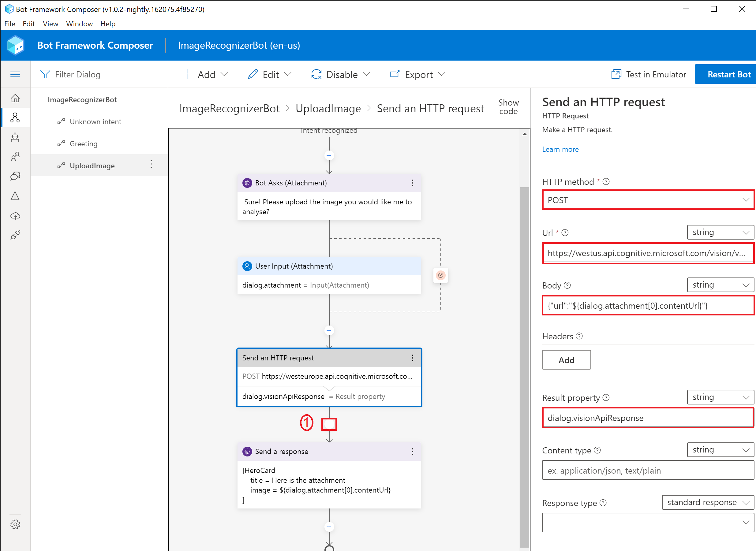The image size is (756, 551).
Task: Click the Headers Add button
Action: (567, 360)
